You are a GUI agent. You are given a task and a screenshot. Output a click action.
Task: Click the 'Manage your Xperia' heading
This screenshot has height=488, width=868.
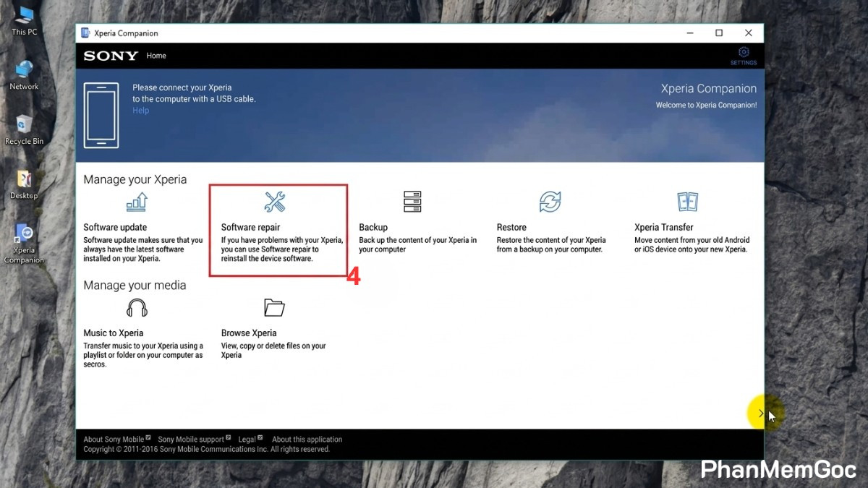click(135, 179)
